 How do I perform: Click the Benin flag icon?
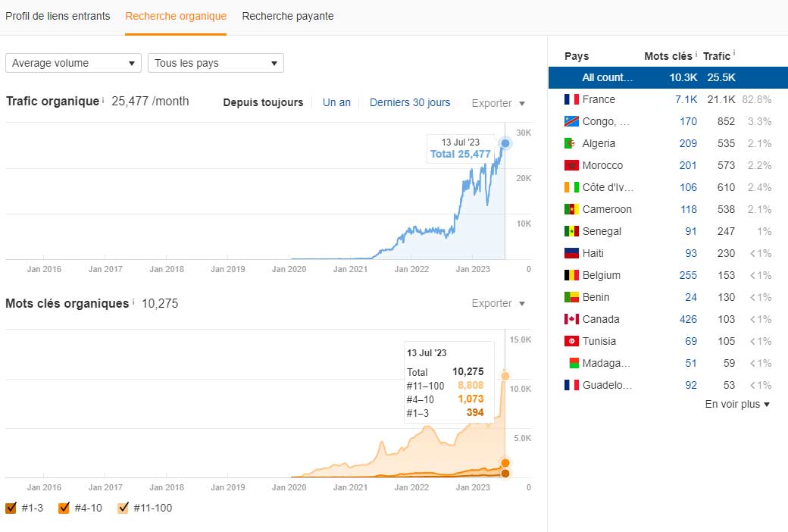[571, 297]
